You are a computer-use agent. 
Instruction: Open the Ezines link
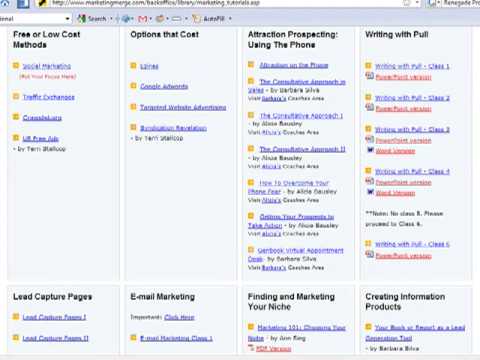tap(149, 66)
